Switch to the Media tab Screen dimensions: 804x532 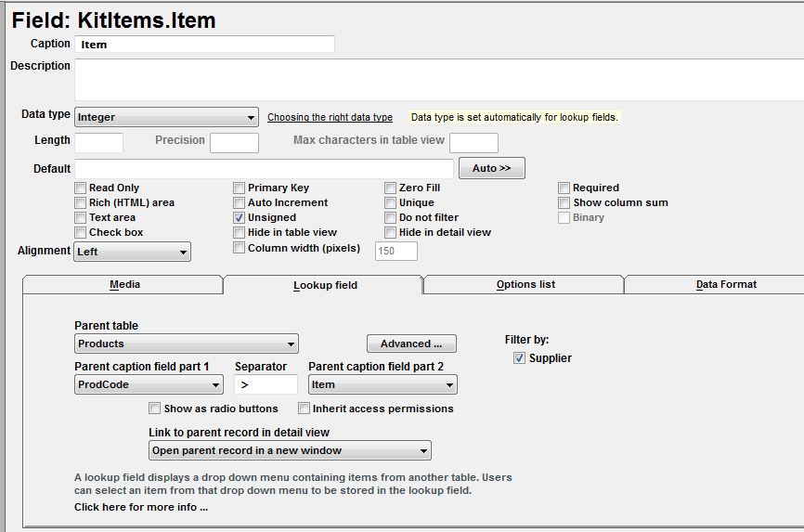pyautogui.click(x=123, y=285)
